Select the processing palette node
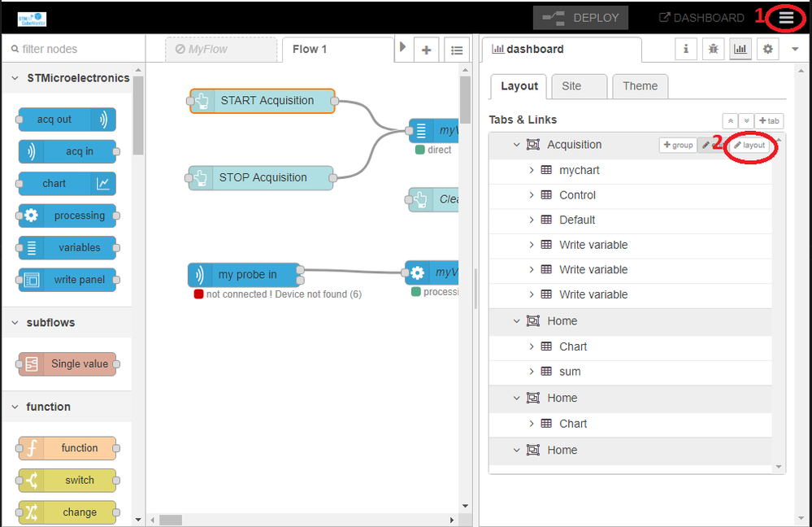Image resolution: width=812 pixels, height=527 pixels. point(67,216)
